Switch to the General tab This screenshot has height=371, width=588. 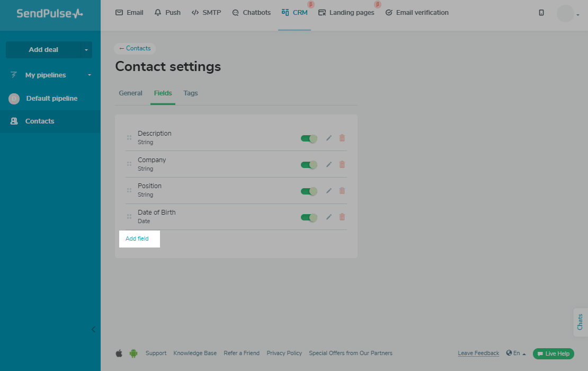pyautogui.click(x=130, y=93)
